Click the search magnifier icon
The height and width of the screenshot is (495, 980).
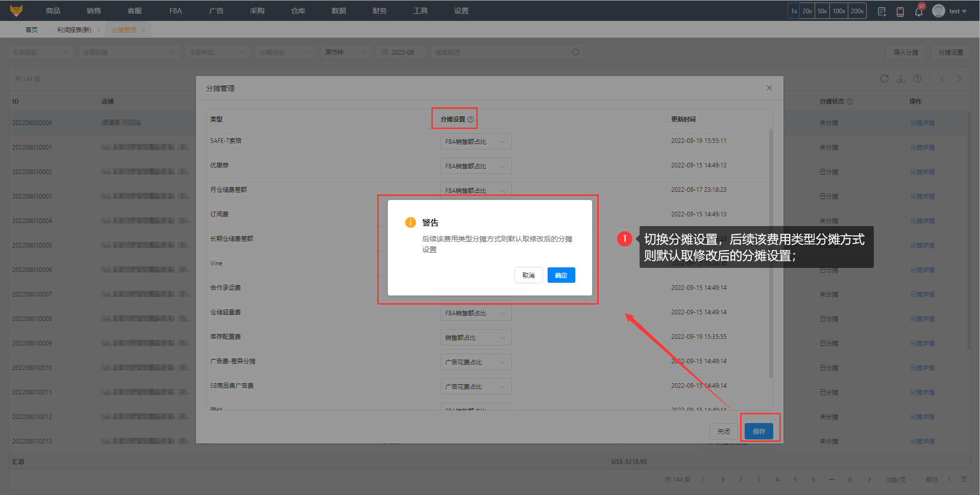[575, 52]
